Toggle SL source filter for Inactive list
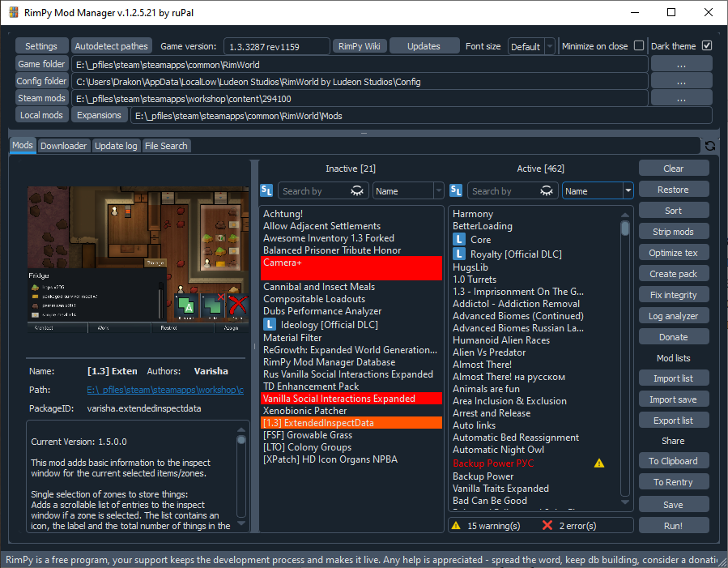The height and width of the screenshot is (568, 728). coord(266,190)
